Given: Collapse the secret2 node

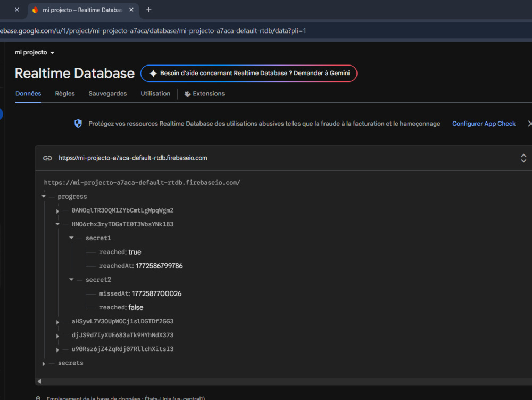Looking at the screenshot, I should tap(71, 280).
